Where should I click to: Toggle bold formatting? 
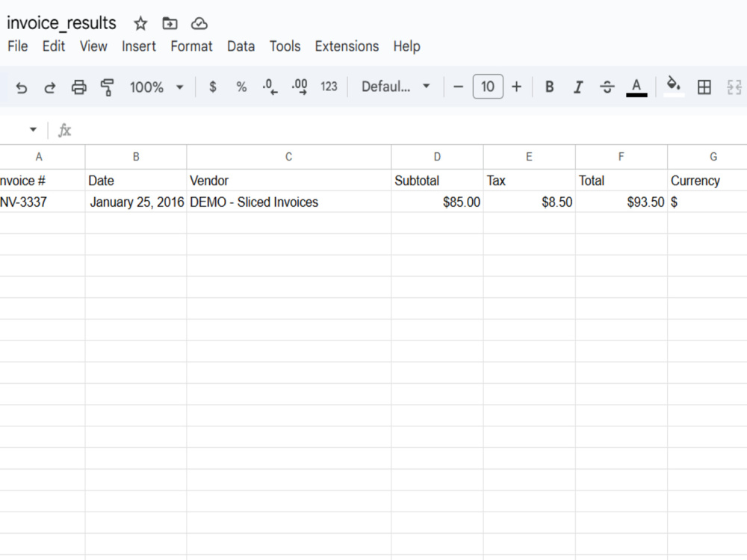(x=549, y=87)
